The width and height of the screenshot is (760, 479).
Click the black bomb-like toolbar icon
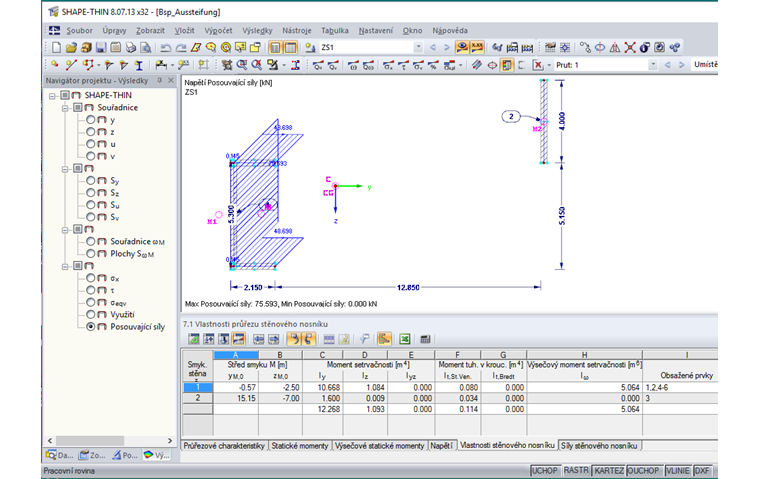[644, 48]
